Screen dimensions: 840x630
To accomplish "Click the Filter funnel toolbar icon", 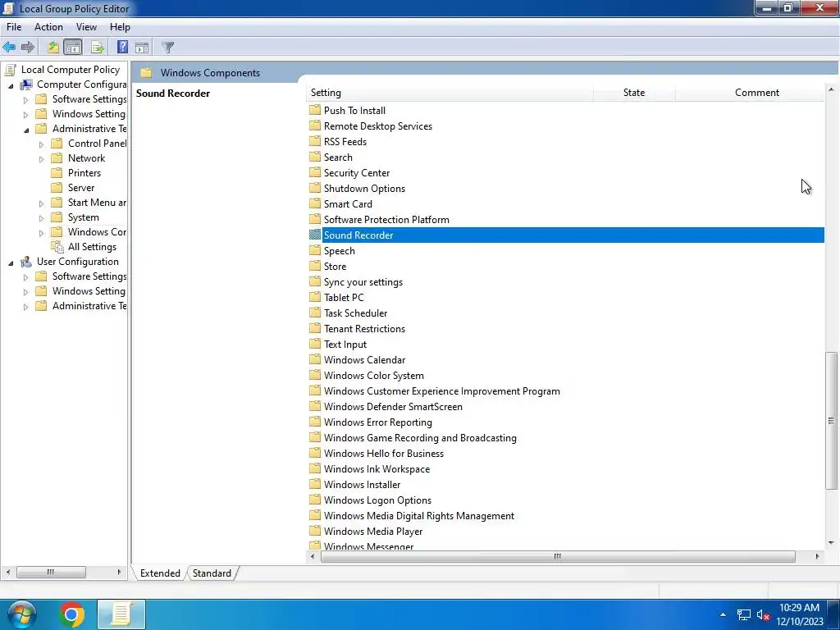I will click(167, 47).
